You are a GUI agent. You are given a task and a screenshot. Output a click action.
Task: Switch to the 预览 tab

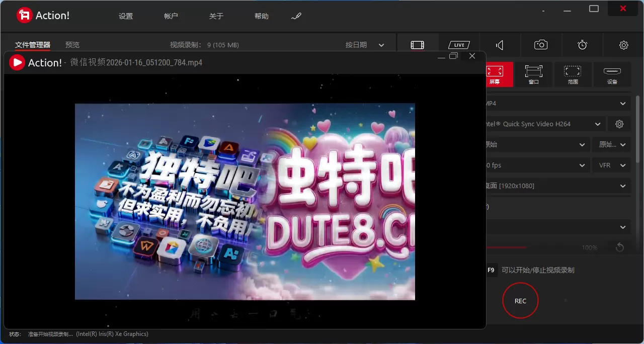(72, 44)
